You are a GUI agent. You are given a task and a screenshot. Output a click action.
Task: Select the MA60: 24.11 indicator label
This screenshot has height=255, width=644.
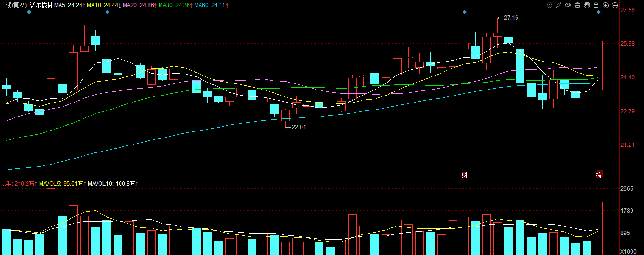click(x=211, y=5)
